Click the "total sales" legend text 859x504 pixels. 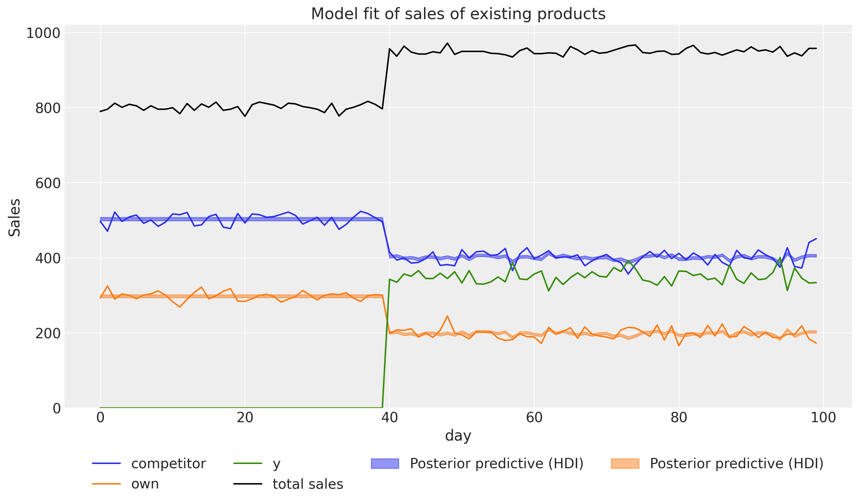coord(308,484)
